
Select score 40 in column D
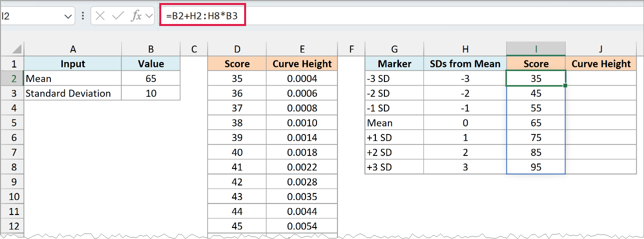click(x=237, y=152)
